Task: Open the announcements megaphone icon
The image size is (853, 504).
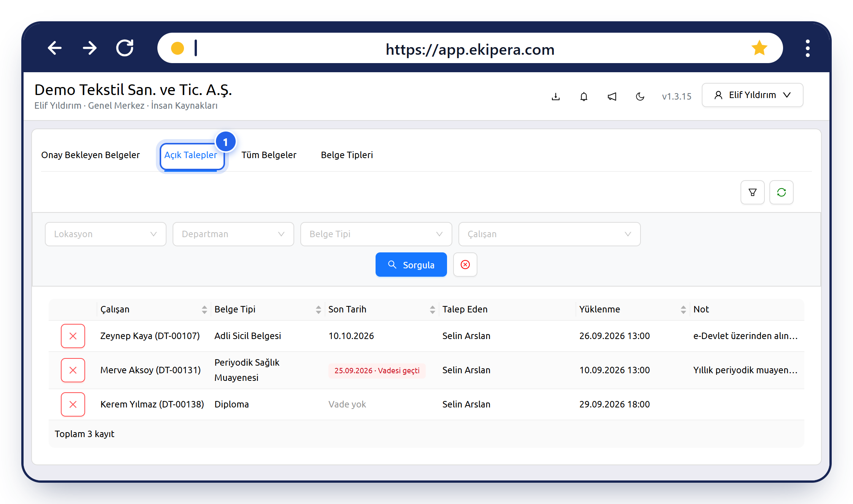Action: [x=612, y=97]
